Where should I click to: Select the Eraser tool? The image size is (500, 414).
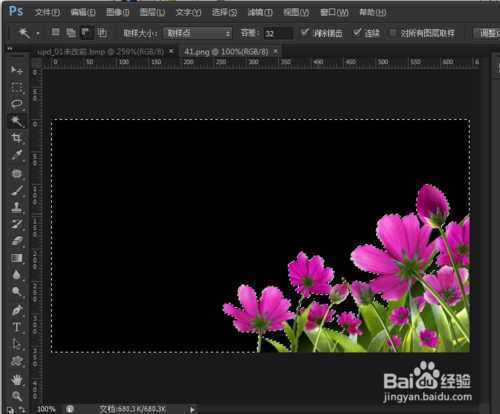pyautogui.click(x=17, y=241)
